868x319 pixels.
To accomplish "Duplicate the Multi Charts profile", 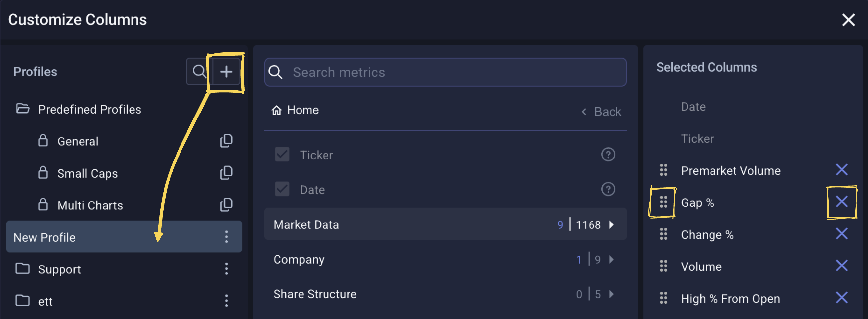I will tap(226, 204).
